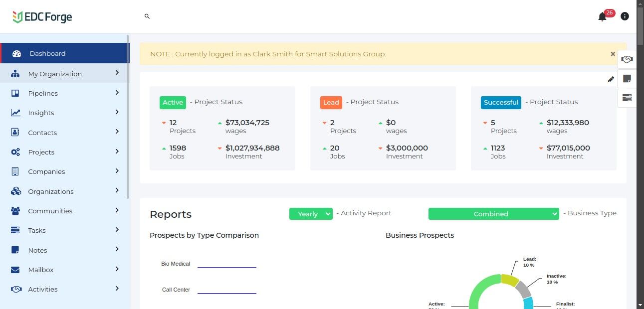Click the blue Successful status badge

click(x=501, y=102)
